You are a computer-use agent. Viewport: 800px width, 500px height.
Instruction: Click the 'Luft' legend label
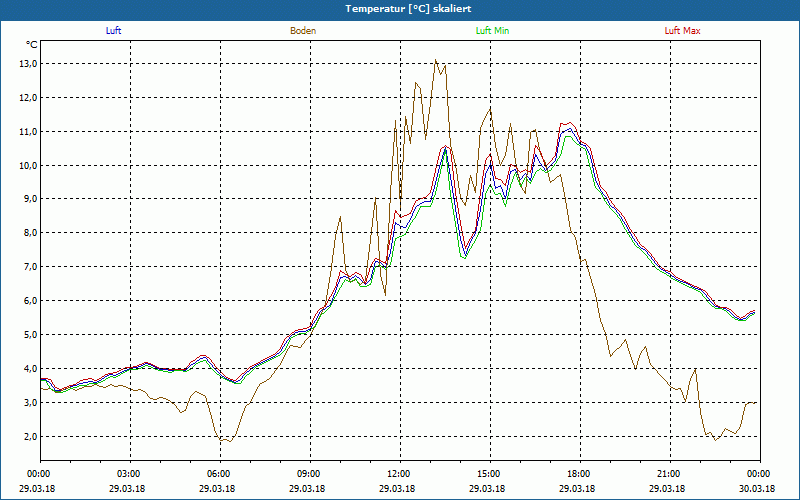click(113, 31)
